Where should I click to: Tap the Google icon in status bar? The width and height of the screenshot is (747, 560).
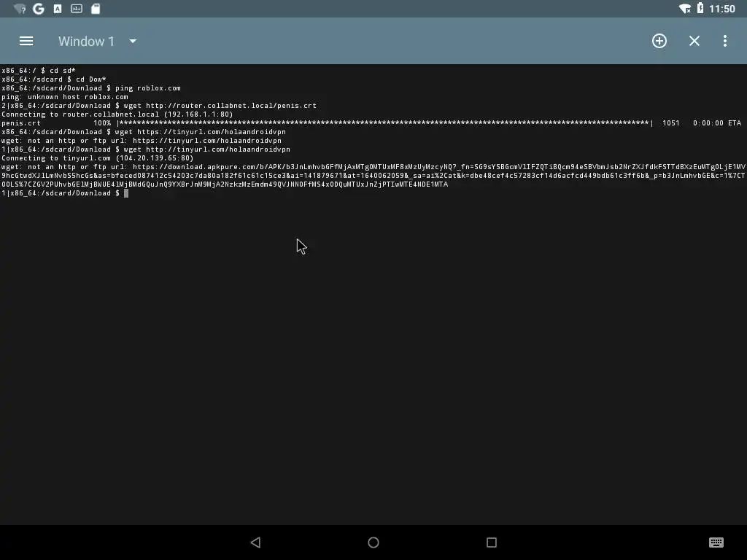pos(39,9)
